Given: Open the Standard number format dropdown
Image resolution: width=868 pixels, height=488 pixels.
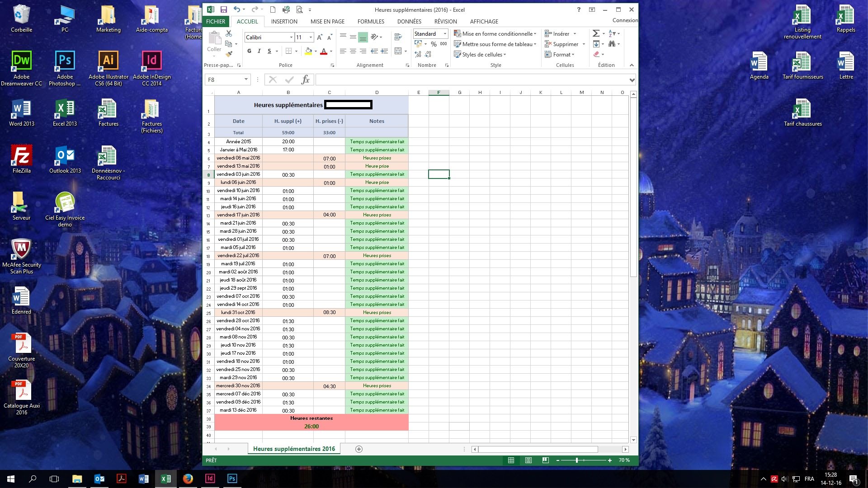Looking at the screenshot, I should click(x=445, y=33).
